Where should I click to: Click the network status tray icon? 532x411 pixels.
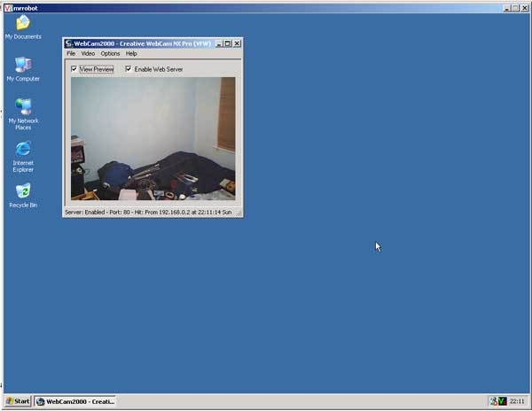click(494, 401)
